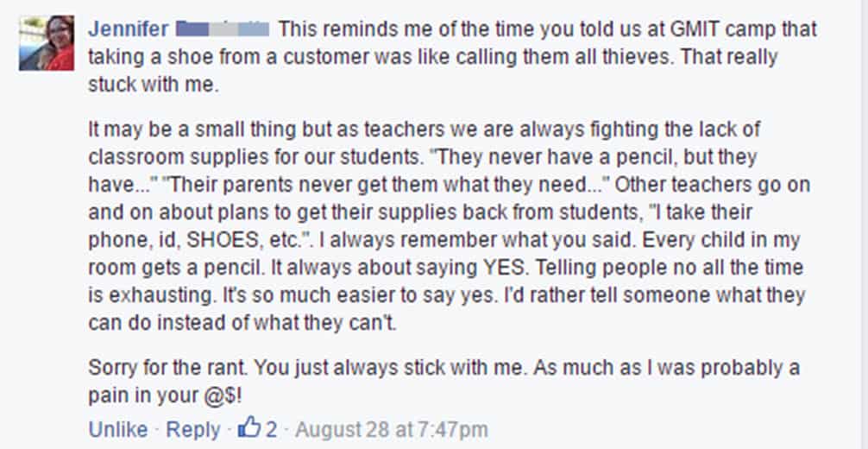Click the Unlike link
868x449 pixels.
coord(117,429)
